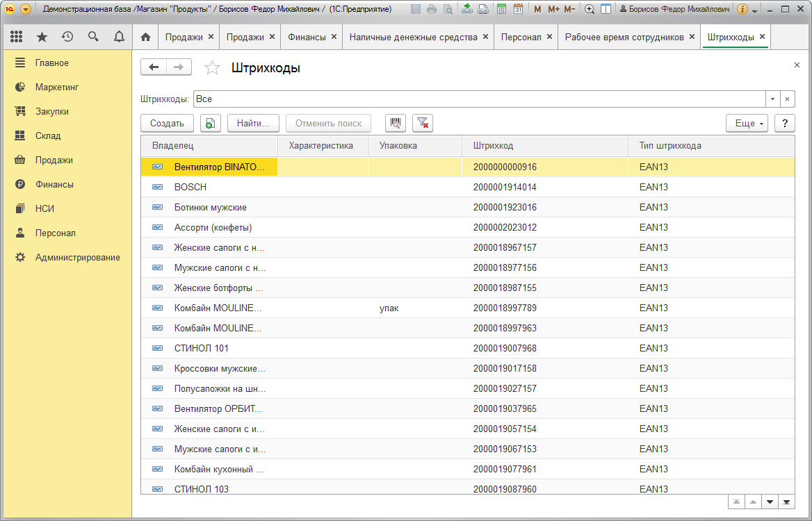The height and width of the screenshot is (521, 812).
Task: Click into the Штрихкоды filter field showing Все
Action: pyautogui.click(x=480, y=99)
